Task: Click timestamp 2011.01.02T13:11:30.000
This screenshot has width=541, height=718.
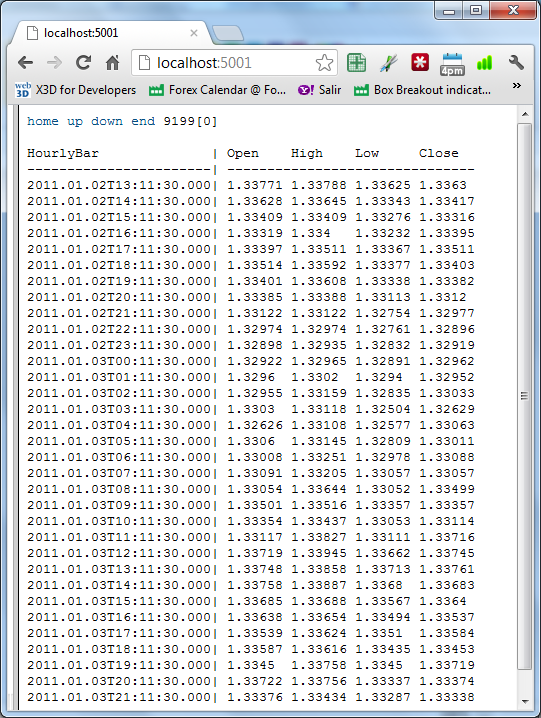Action: 119,185
